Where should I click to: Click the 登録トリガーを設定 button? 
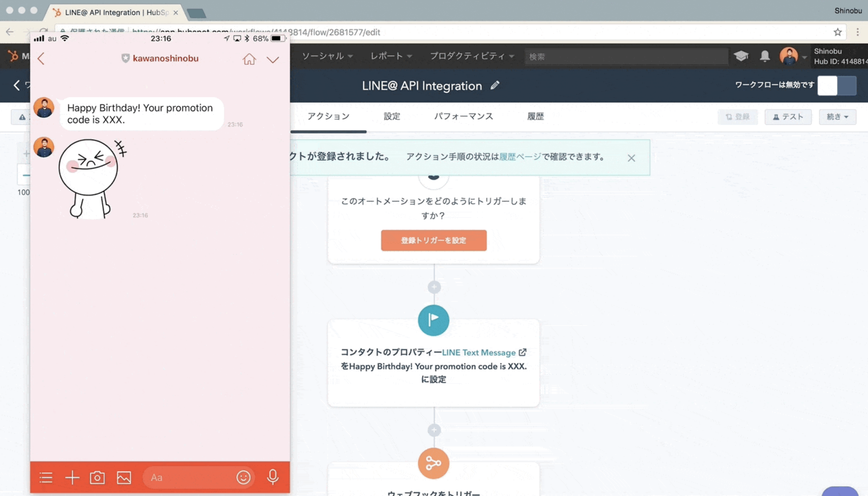[433, 240]
